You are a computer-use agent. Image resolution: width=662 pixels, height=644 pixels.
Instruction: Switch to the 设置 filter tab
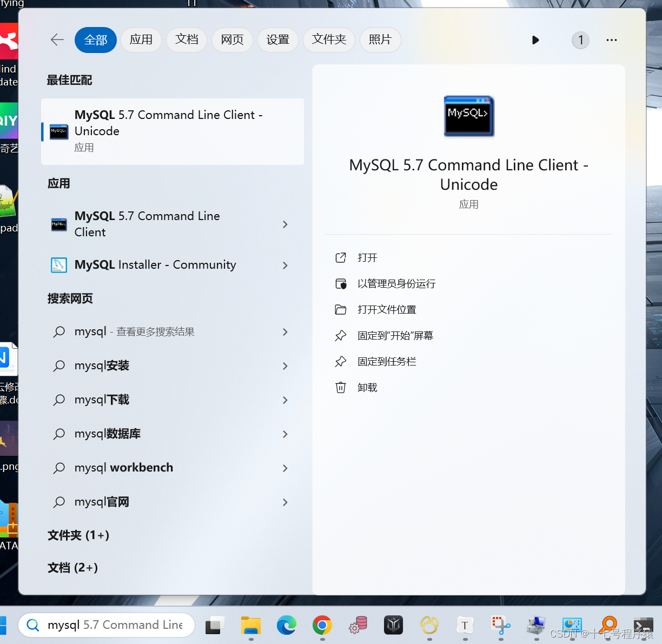point(278,40)
